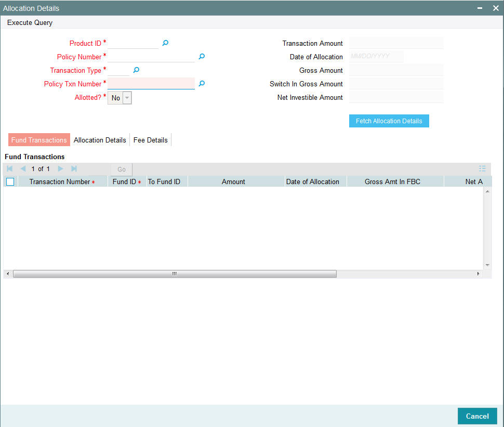The height and width of the screenshot is (427, 504).
Task: Click horizontal scrollbar left arrow
Action: coord(8,274)
